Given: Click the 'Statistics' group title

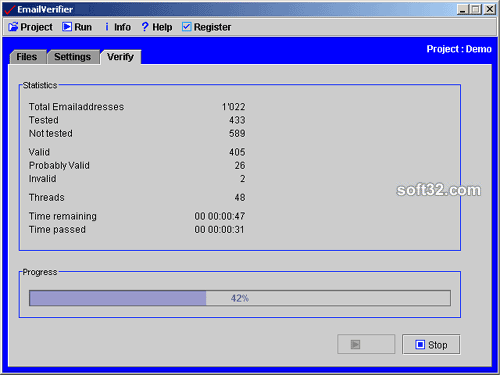Looking at the screenshot, I should tap(40, 85).
